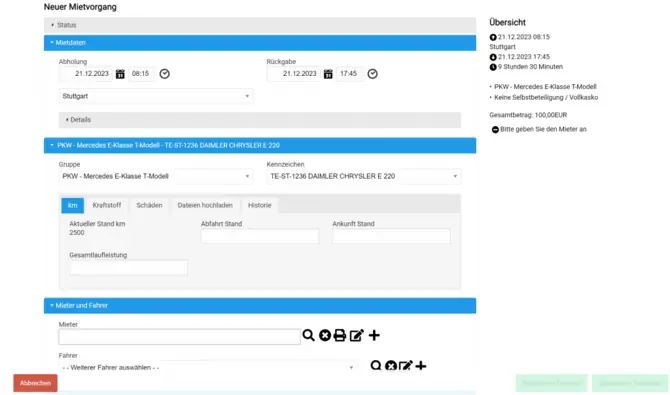
Task: Expand the Details panel
Action: click(260, 120)
